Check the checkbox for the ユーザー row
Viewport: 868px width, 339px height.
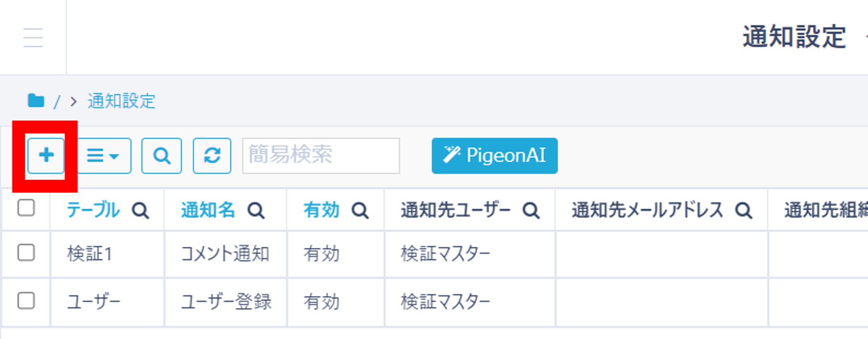coord(26,301)
